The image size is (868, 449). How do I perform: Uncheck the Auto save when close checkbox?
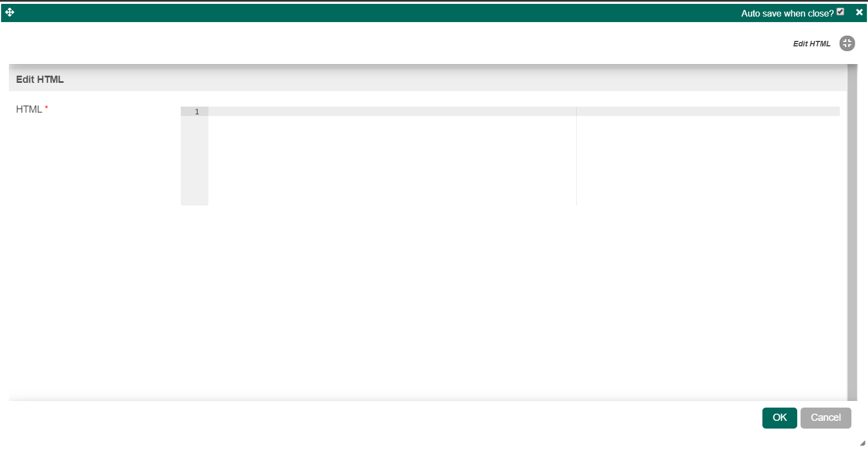tap(840, 12)
